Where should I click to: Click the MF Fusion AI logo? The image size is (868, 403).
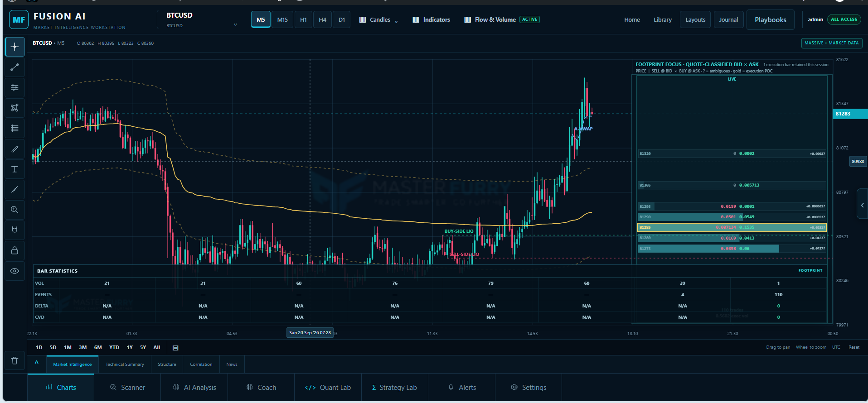tap(19, 19)
